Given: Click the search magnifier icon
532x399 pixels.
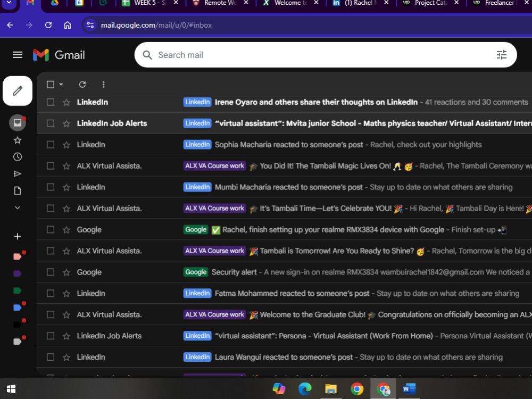Looking at the screenshot, I should pyautogui.click(x=147, y=55).
